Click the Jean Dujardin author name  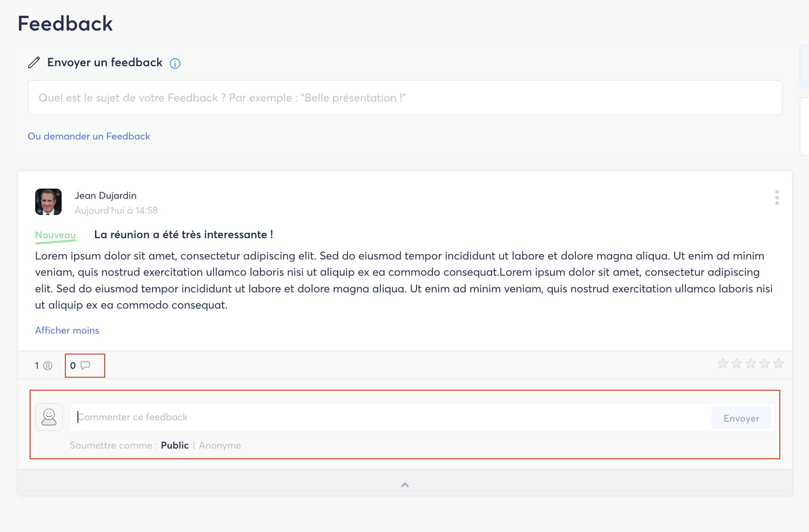(106, 196)
